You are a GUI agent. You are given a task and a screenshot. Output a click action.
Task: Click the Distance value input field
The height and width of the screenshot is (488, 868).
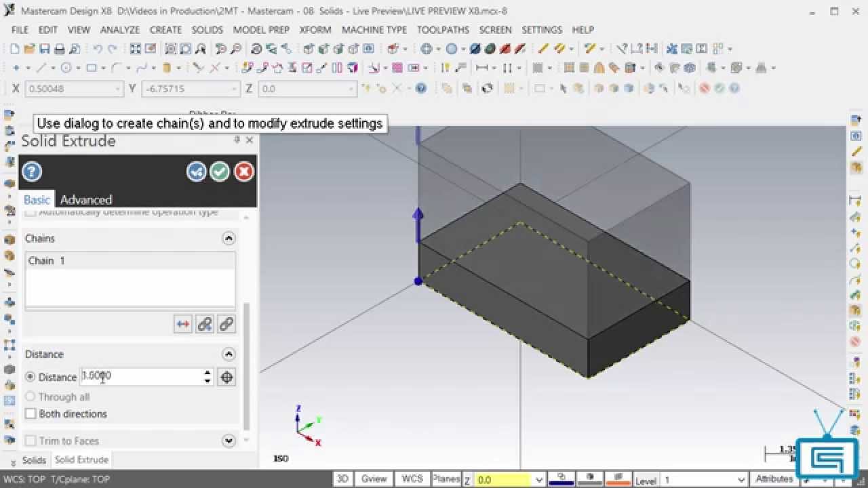(x=141, y=376)
